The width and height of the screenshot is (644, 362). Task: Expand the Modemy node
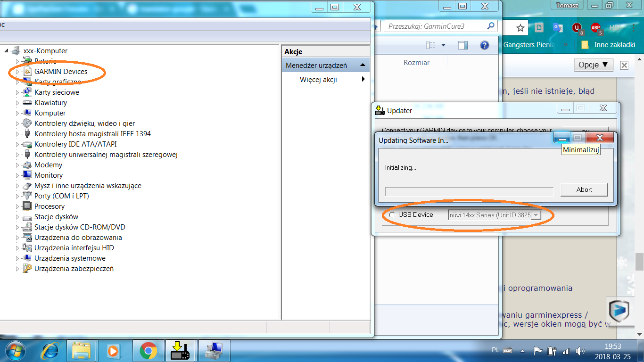click(18, 165)
